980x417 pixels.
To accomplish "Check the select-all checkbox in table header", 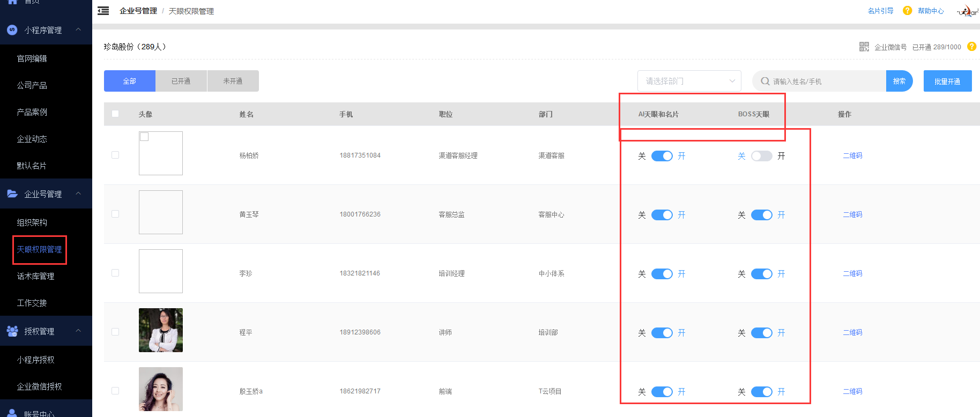I will [x=115, y=114].
